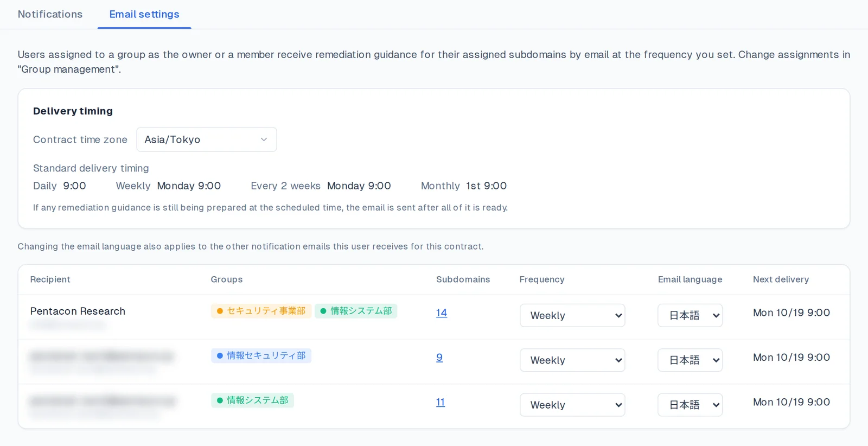
Task: Open Frequency dropdown in the 情報セキュリティ部 row
Action: tap(572, 360)
